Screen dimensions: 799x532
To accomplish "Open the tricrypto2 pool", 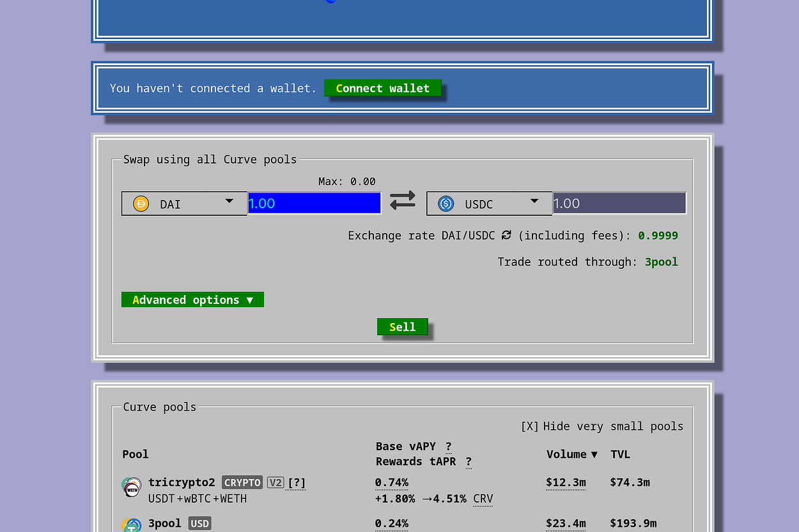I will click(x=182, y=482).
